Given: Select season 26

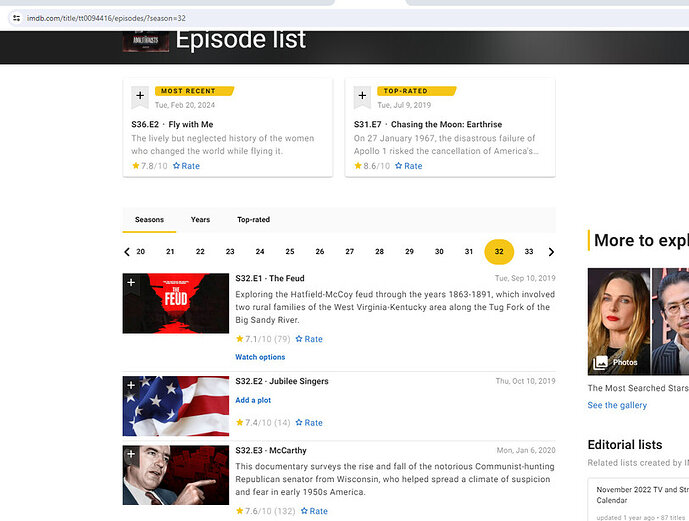Looking at the screenshot, I should pos(319,252).
